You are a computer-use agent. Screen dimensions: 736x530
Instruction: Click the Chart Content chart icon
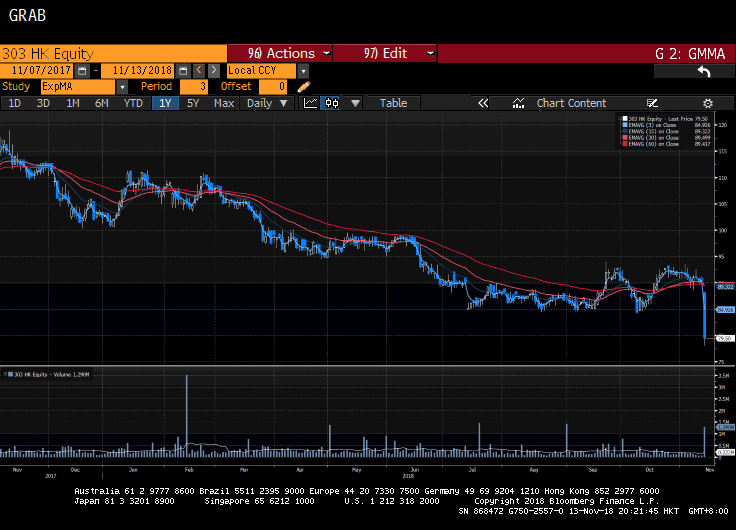point(518,103)
